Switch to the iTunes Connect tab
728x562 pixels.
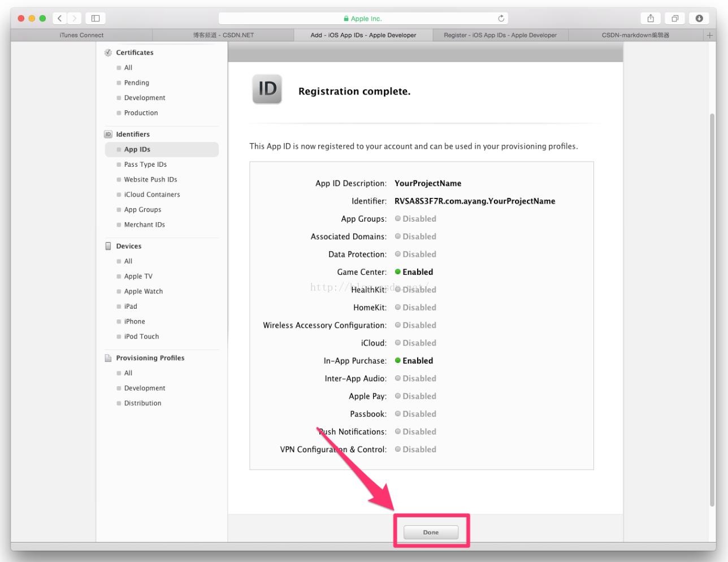[81, 35]
